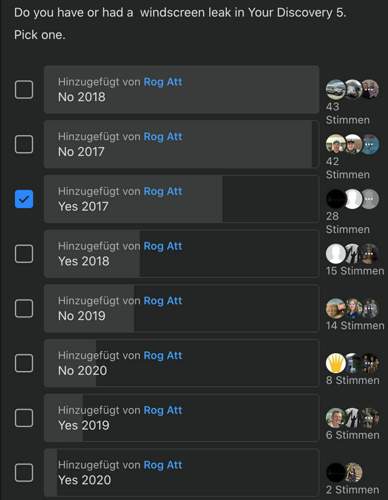
Task: Select the 'Yes 2018' checkbox
Action: pos(24,254)
